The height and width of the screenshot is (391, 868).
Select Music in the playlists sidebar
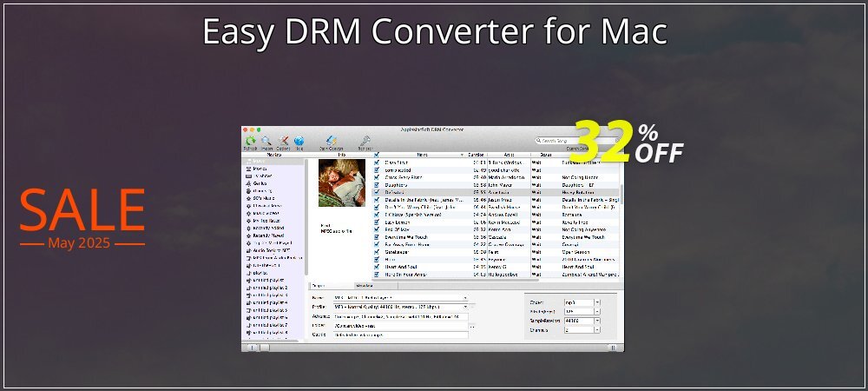[x=273, y=161]
